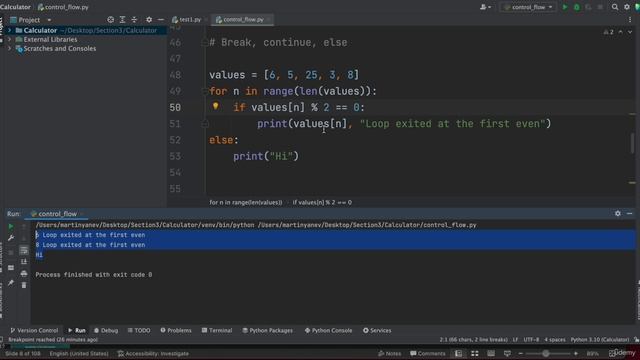The width and height of the screenshot is (640, 360).
Task: Adjust the slideshow zoom slider
Action: point(547,353)
